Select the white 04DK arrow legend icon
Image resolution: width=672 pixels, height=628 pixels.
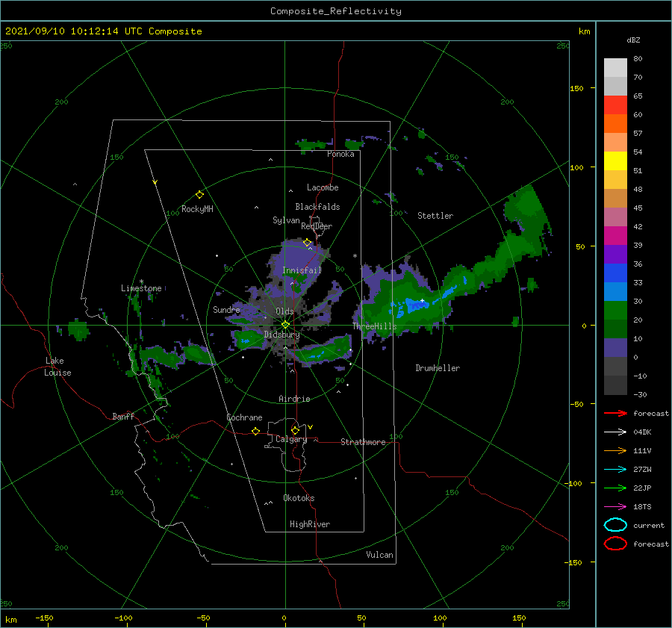(x=615, y=432)
